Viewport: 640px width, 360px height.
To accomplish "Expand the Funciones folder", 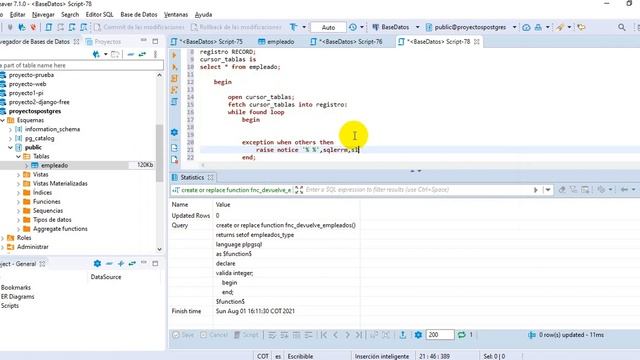I will (18, 202).
